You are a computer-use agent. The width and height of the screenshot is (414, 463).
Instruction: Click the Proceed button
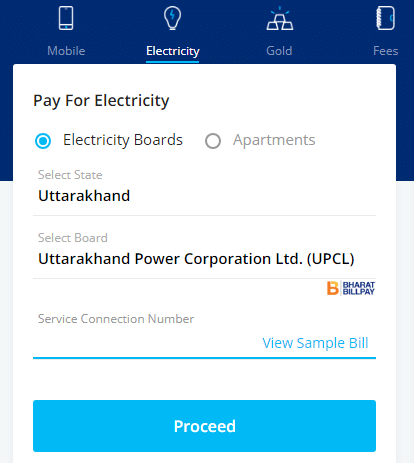pyautogui.click(x=204, y=426)
